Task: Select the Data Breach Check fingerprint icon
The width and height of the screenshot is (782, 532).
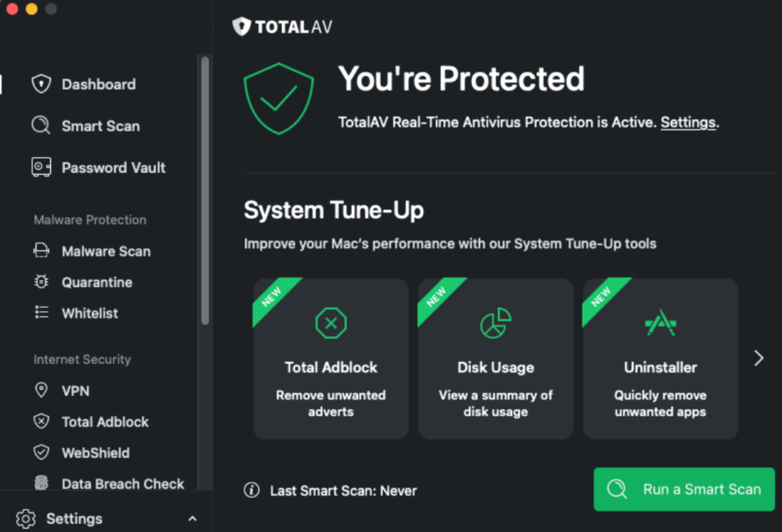Action: (x=41, y=484)
